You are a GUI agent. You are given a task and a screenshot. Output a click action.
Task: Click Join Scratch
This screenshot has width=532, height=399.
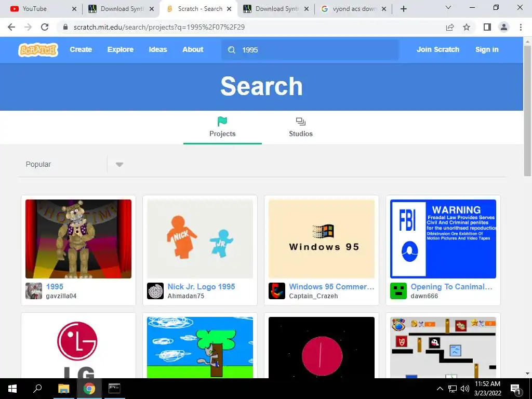click(x=437, y=49)
